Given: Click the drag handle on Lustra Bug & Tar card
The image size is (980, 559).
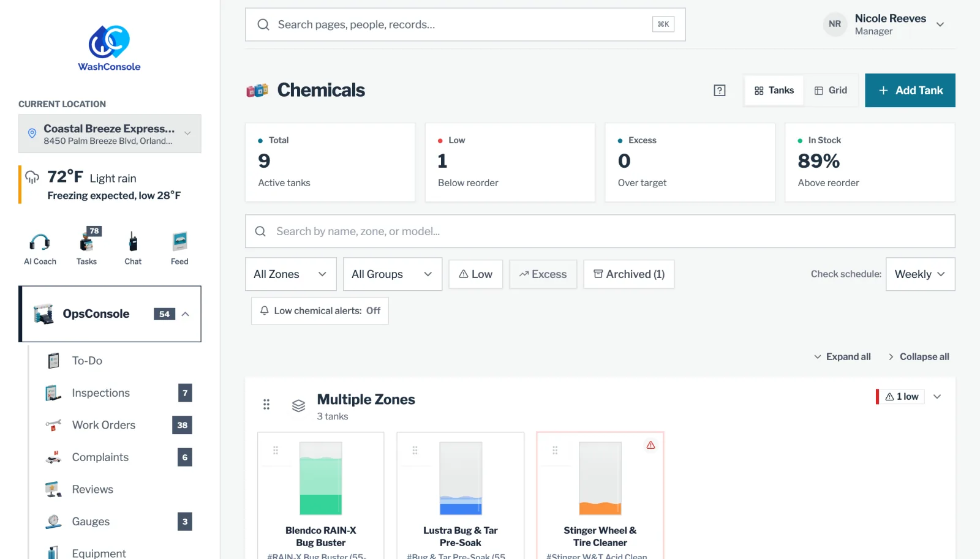Looking at the screenshot, I should 415,450.
